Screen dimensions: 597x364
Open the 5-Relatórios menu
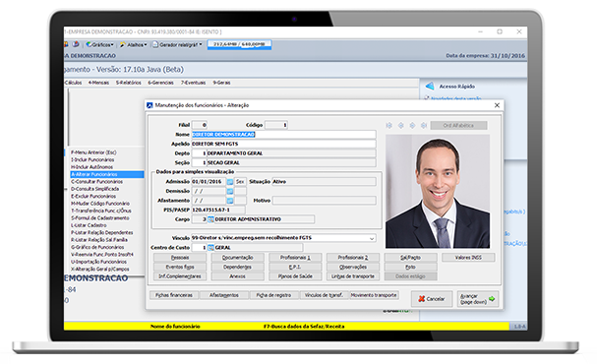point(128,83)
